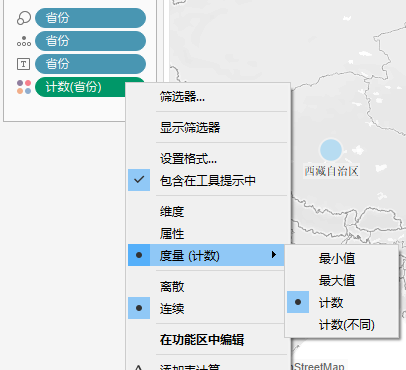Click the 西藏自治区 map label
The width and height of the screenshot is (406, 370).
point(331,171)
